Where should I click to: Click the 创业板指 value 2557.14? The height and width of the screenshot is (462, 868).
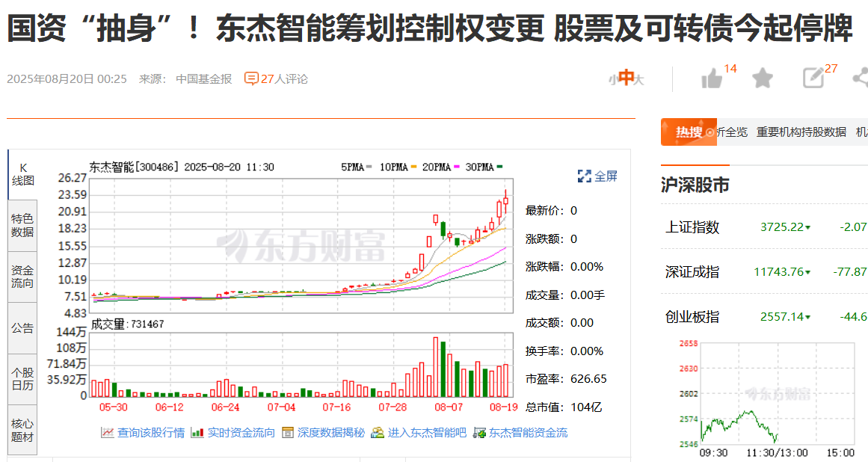(x=781, y=316)
